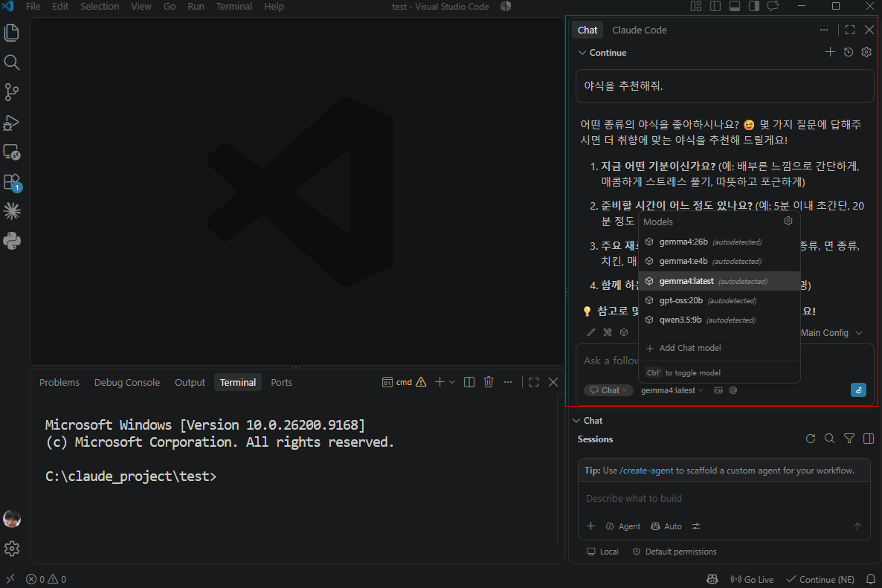Open the Manage gear at activity bar bottom

coord(12,549)
